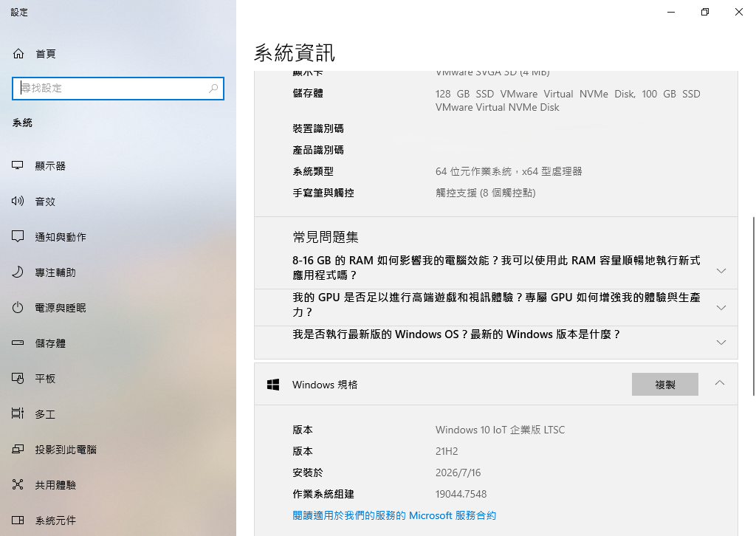
Task: Open 系統元件 system components icon
Action: point(18,520)
